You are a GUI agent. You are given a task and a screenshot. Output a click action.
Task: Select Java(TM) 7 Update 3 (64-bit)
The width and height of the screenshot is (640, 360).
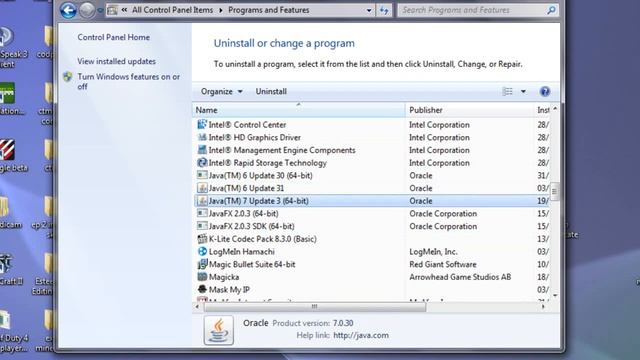pos(258,201)
